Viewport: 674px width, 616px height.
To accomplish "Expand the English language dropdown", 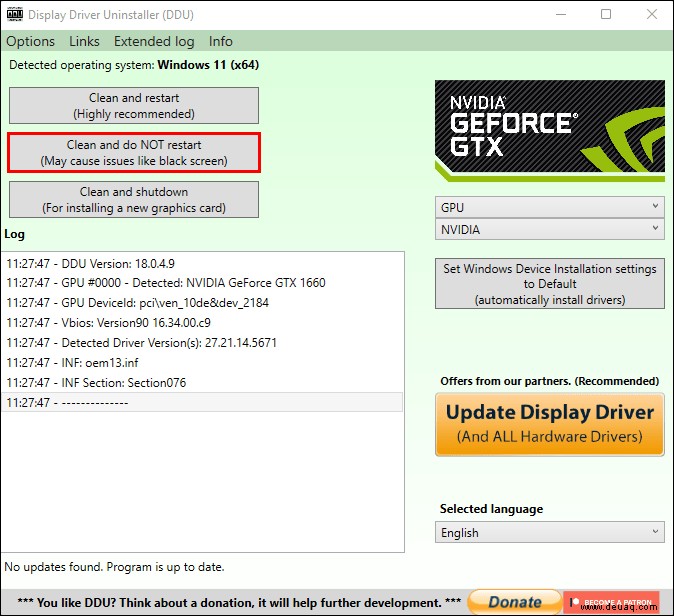I will point(550,532).
